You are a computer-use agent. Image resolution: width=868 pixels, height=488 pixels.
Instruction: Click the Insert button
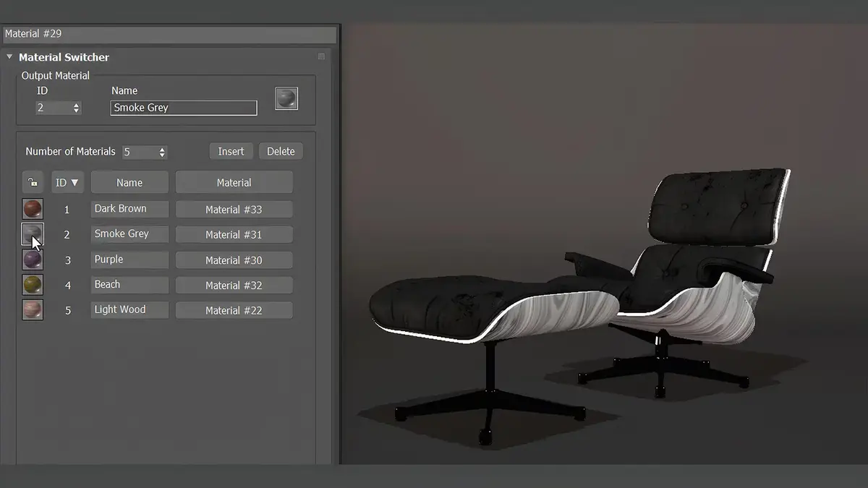click(x=231, y=151)
